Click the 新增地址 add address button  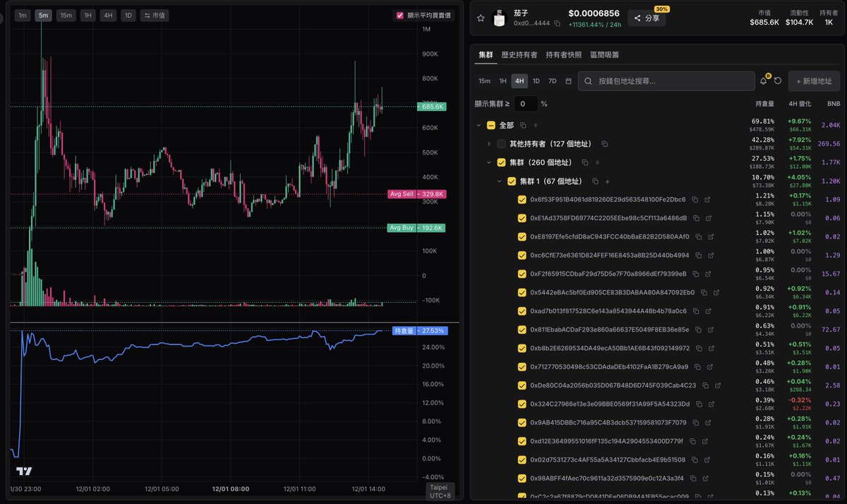[x=814, y=81]
